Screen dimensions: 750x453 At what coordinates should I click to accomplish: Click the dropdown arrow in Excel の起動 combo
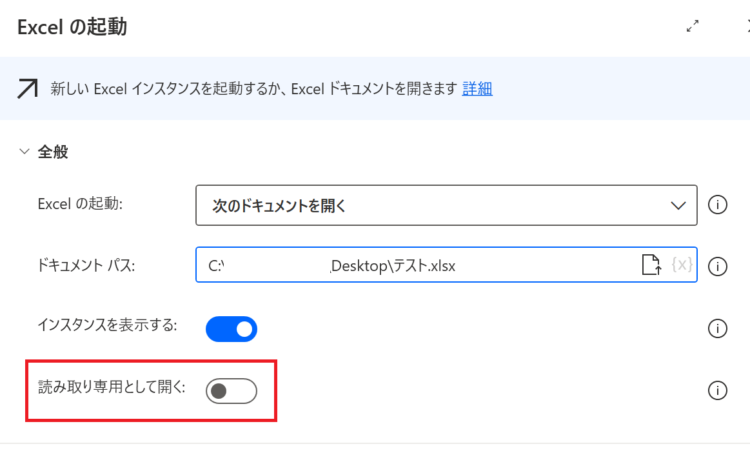click(678, 206)
